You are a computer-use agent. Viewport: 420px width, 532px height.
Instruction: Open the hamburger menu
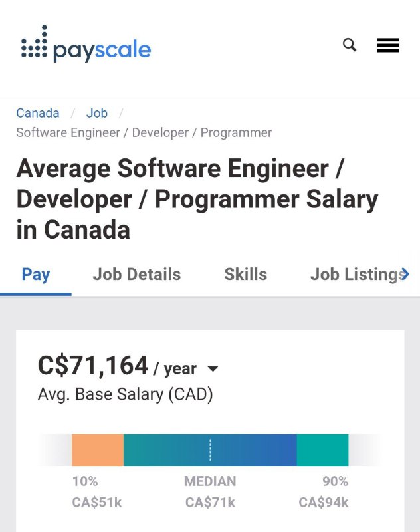tap(388, 45)
